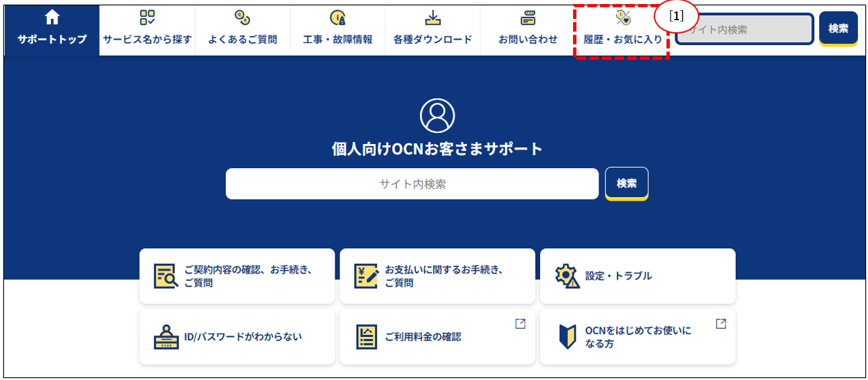Open OCNをはじめてお使いになる方 card
The width and height of the screenshot is (868, 380).
(x=637, y=336)
